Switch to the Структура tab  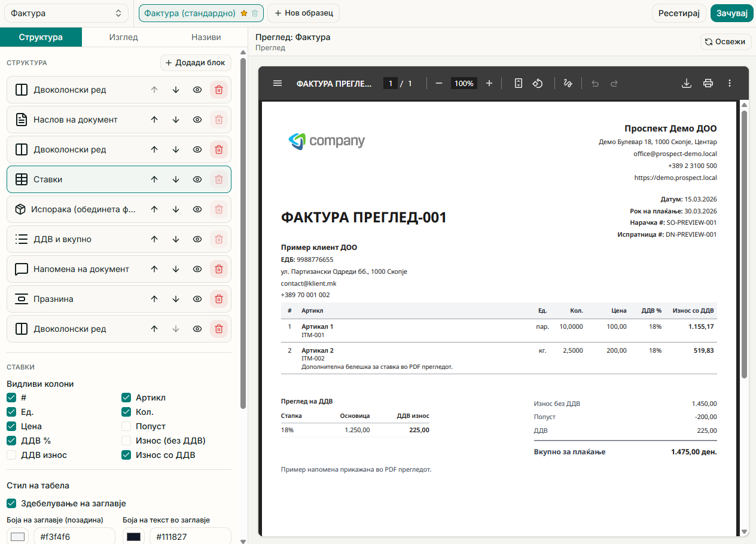click(41, 37)
